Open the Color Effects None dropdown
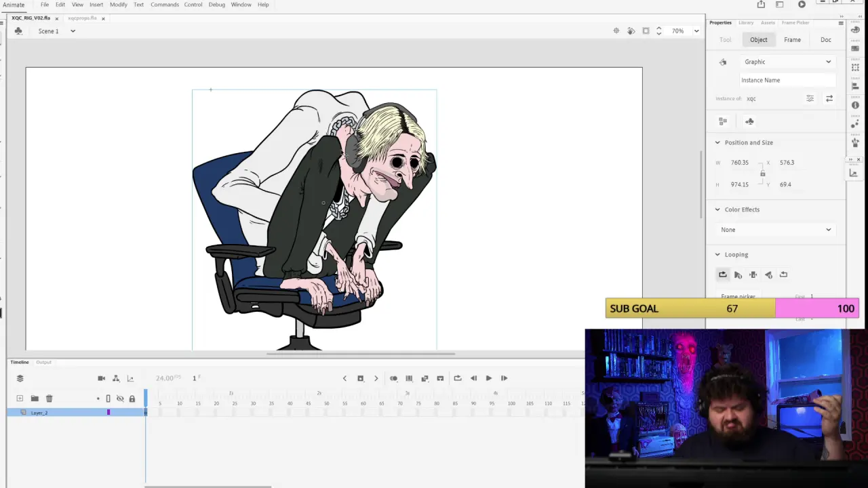 coord(776,230)
